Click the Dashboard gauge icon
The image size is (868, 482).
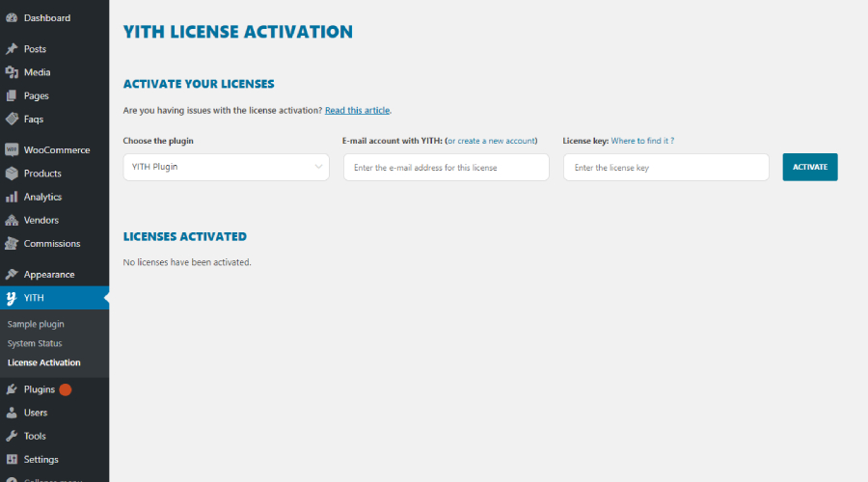click(12, 18)
